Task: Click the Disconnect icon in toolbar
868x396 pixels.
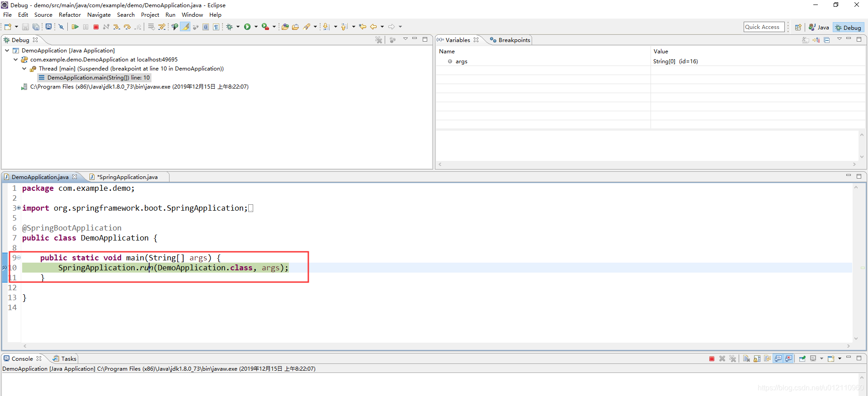Action: 106,27
